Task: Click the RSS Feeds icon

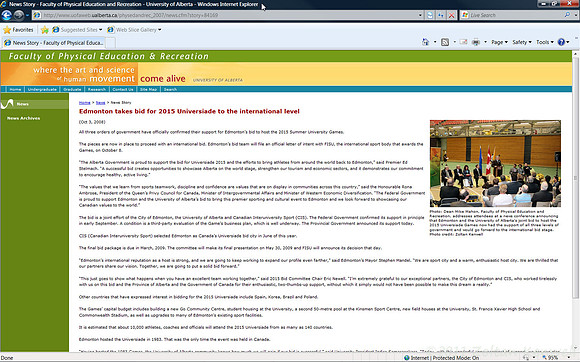Action: tap(445, 42)
